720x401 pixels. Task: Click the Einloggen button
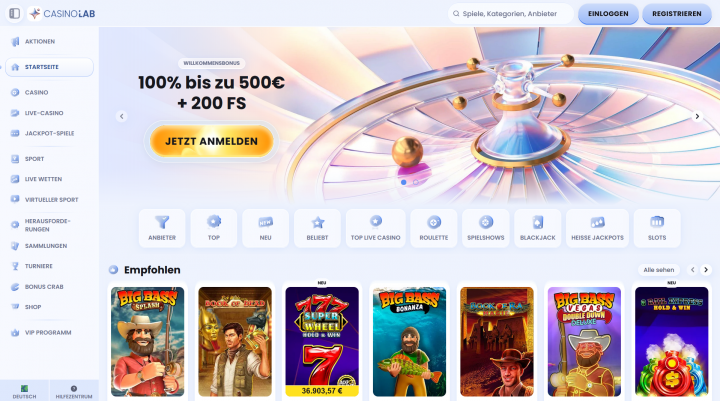pyautogui.click(x=608, y=14)
